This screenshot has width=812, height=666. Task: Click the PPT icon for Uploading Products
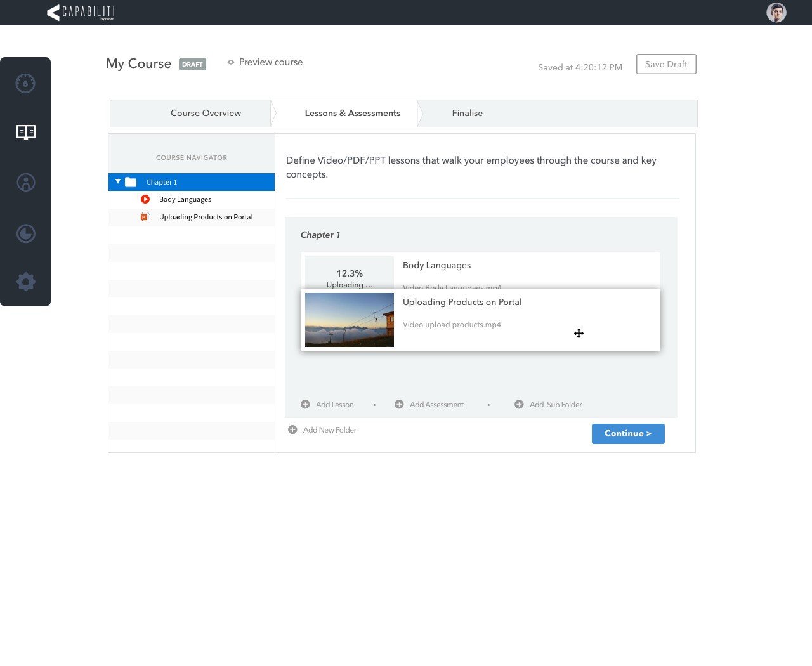pos(145,217)
